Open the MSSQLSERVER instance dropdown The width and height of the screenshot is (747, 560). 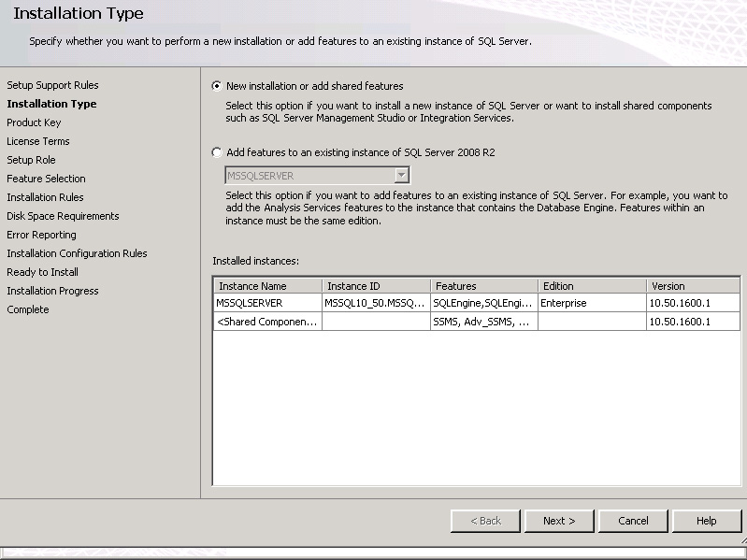point(402,175)
